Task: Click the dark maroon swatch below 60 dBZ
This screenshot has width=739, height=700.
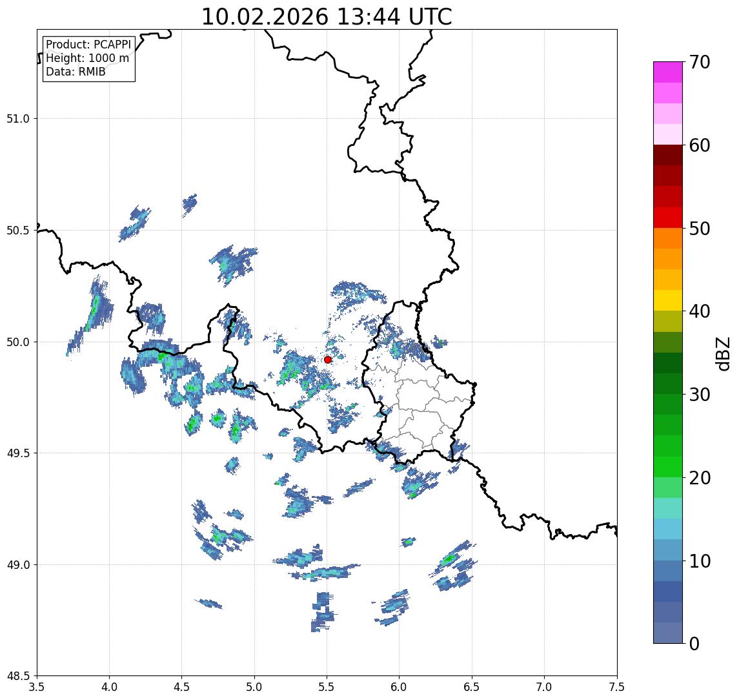Action: click(668, 155)
